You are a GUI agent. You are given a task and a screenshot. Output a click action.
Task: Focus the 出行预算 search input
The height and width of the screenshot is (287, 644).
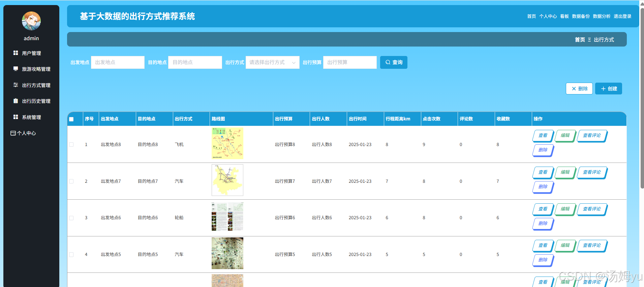pyautogui.click(x=350, y=62)
